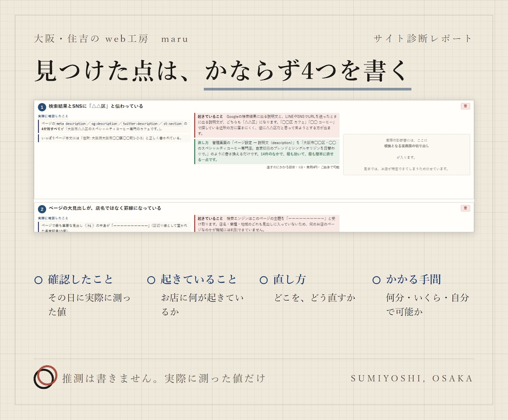Click the 'h1' code chip in item 2
This screenshot has width=508, height=420.
tap(90, 226)
